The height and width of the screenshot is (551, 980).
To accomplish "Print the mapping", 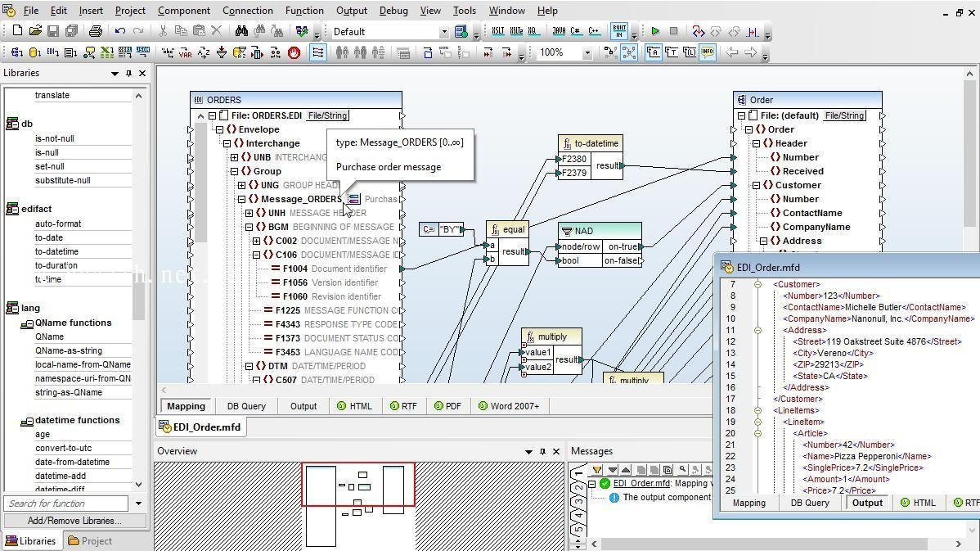I will pos(95,30).
